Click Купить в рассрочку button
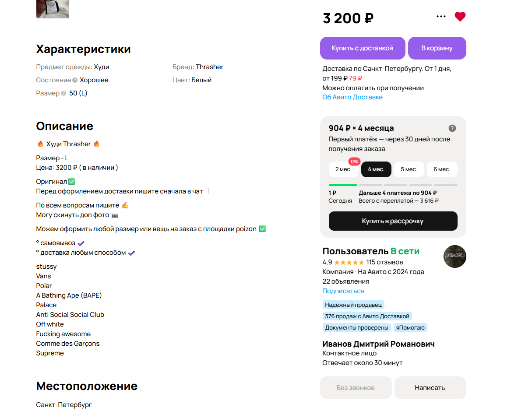Screen dimensions: 532x411 coord(392,221)
